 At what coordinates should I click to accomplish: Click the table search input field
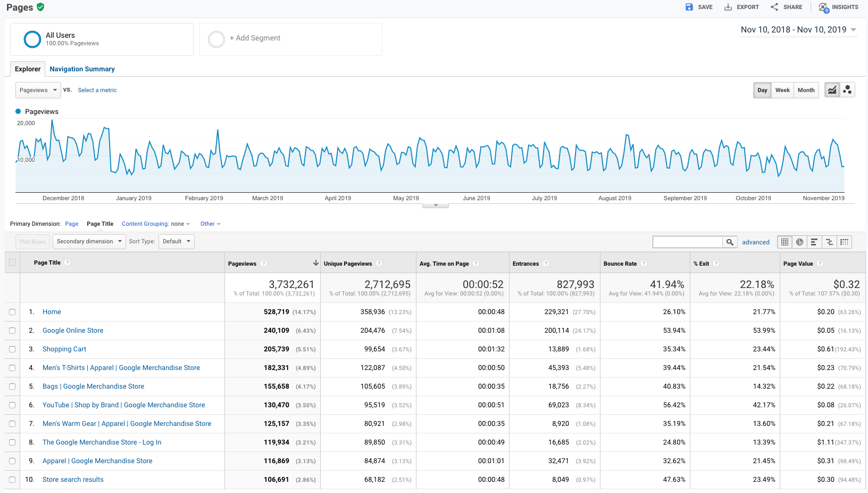[688, 242]
